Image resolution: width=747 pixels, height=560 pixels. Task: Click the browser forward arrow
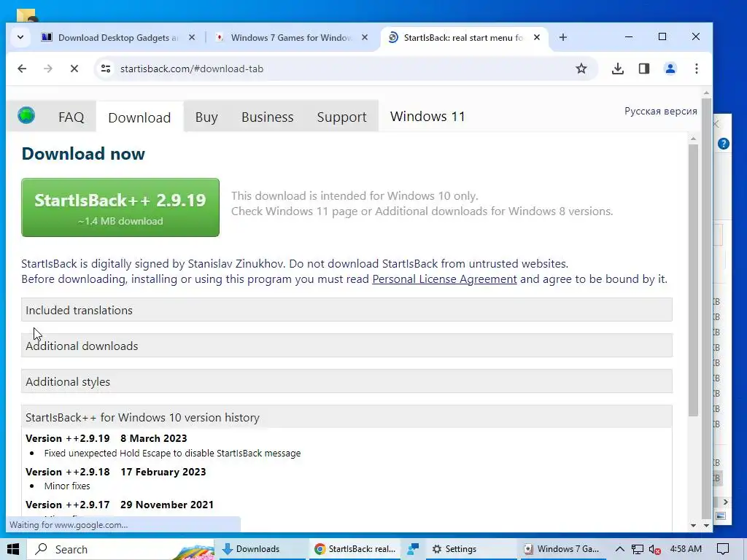tap(48, 69)
